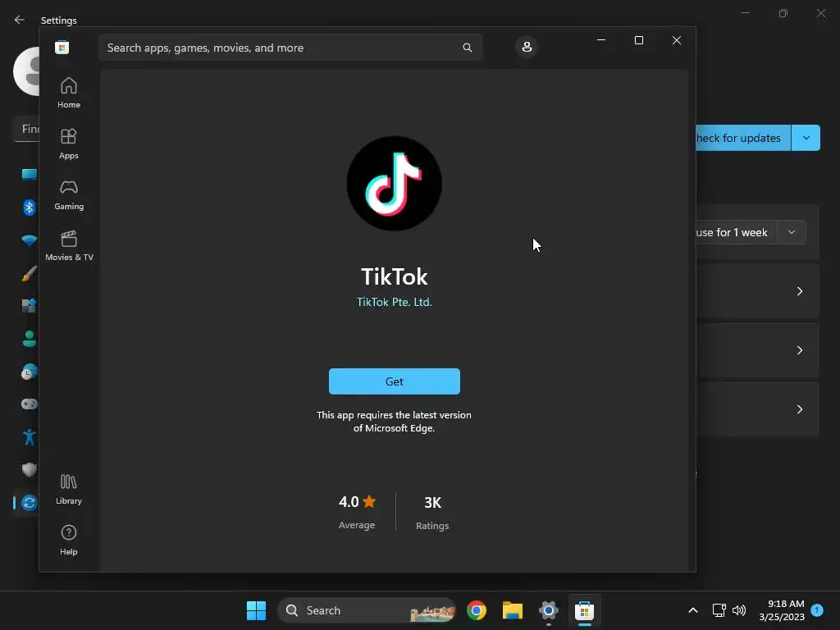840x630 pixels.
Task: Open notification badge in taskbar corner
Action: tap(817, 610)
